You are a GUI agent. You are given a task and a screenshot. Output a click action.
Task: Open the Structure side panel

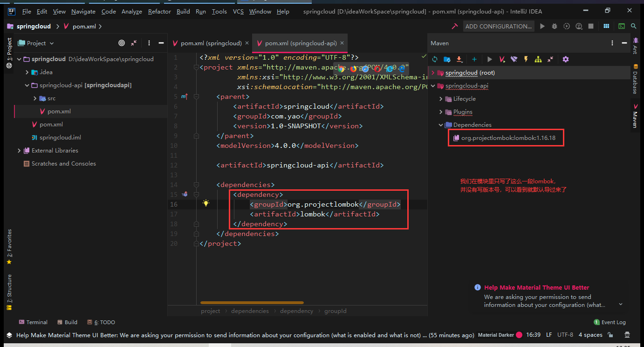coord(9,292)
